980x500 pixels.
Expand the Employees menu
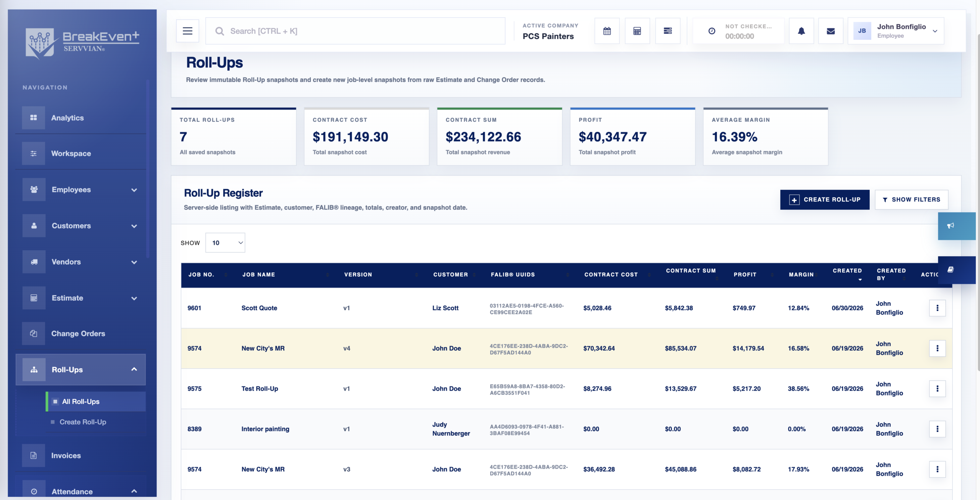click(134, 190)
